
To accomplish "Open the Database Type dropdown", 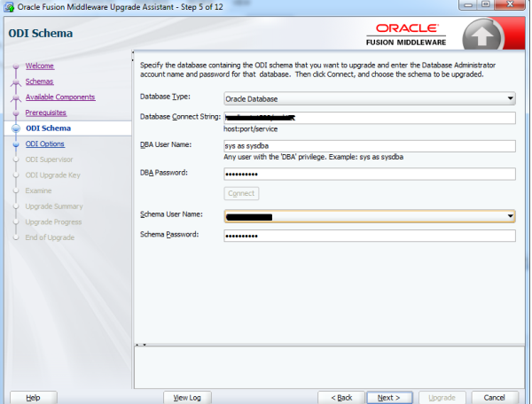I will 370,98.
